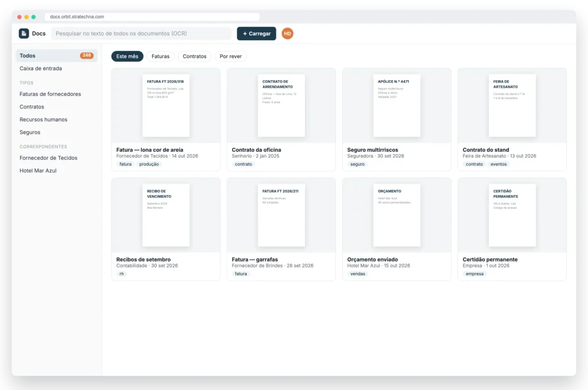This screenshot has height=390, width=588.
Task: Click the empresa tag
Action: point(474,274)
